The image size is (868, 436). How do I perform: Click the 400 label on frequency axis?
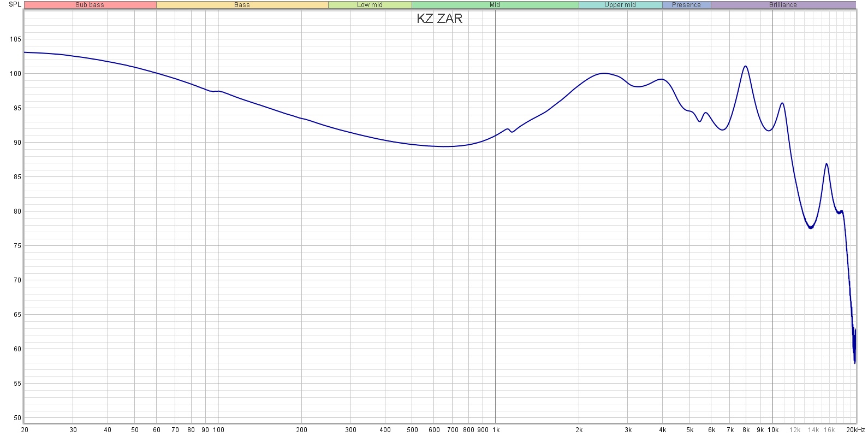click(385, 430)
